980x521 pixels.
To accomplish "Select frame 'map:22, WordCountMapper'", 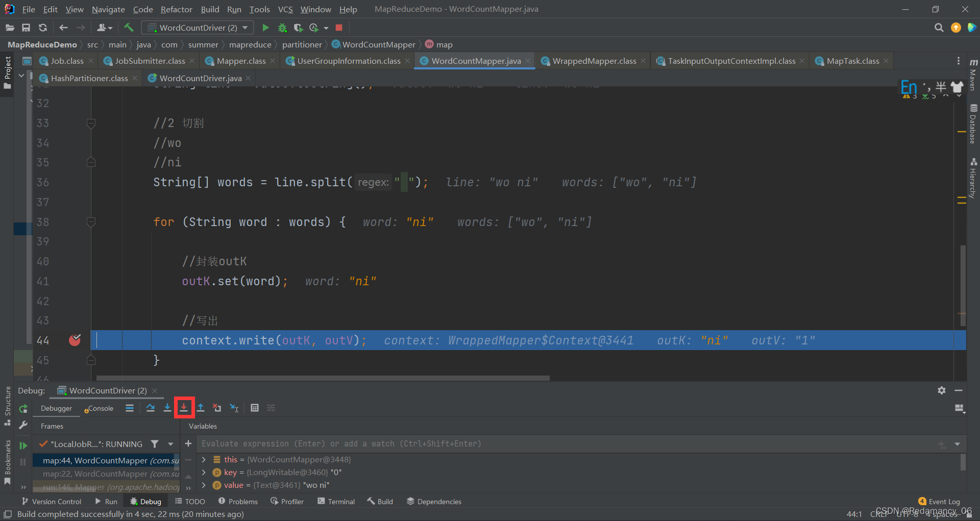I will (106, 474).
